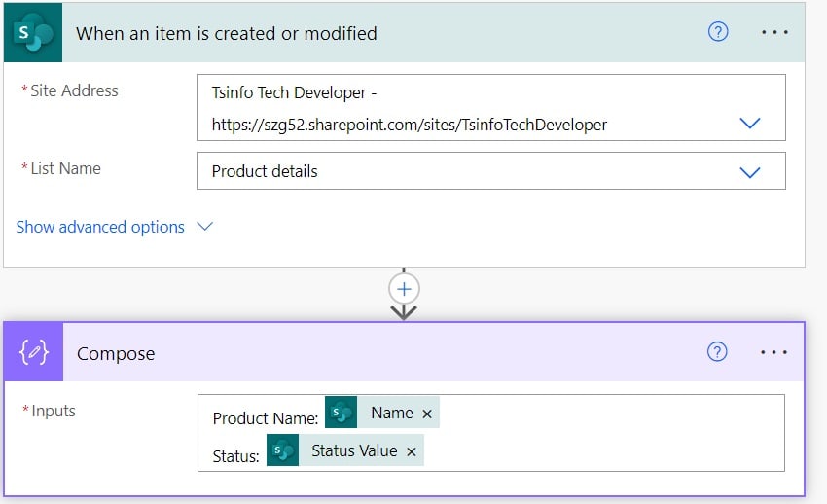Expand the advanced options chevron
This screenshot has height=504, width=827.
[204, 226]
